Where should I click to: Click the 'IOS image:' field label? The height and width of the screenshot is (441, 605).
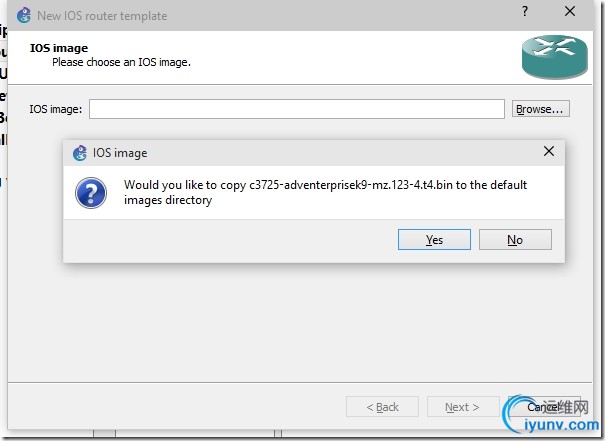click(x=56, y=109)
